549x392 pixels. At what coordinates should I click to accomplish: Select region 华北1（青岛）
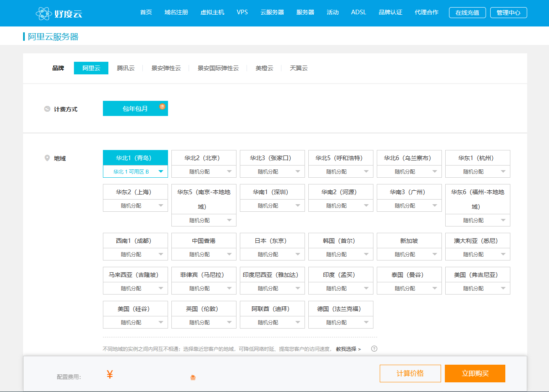click(x=135, y=158)
